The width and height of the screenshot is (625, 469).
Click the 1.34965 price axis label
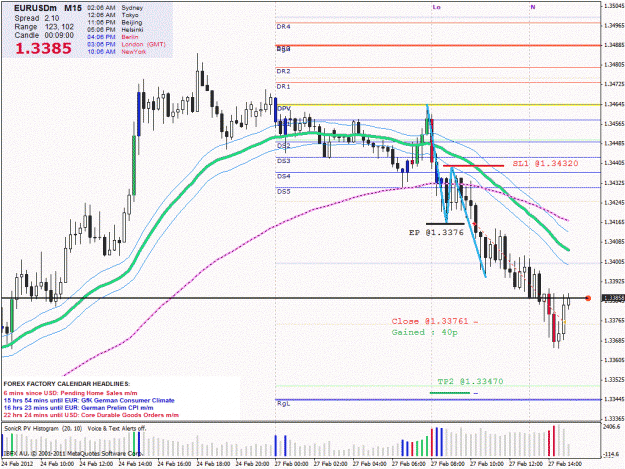(x=614, y=26)
